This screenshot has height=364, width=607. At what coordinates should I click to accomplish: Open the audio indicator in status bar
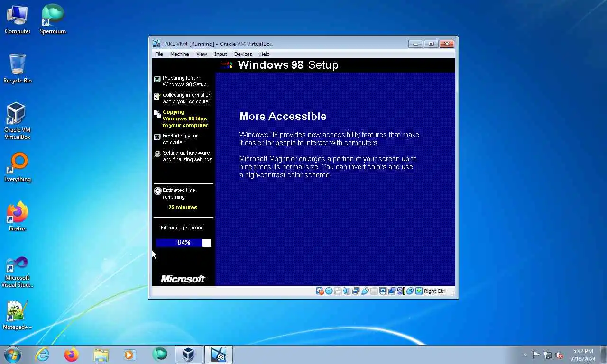347,291
